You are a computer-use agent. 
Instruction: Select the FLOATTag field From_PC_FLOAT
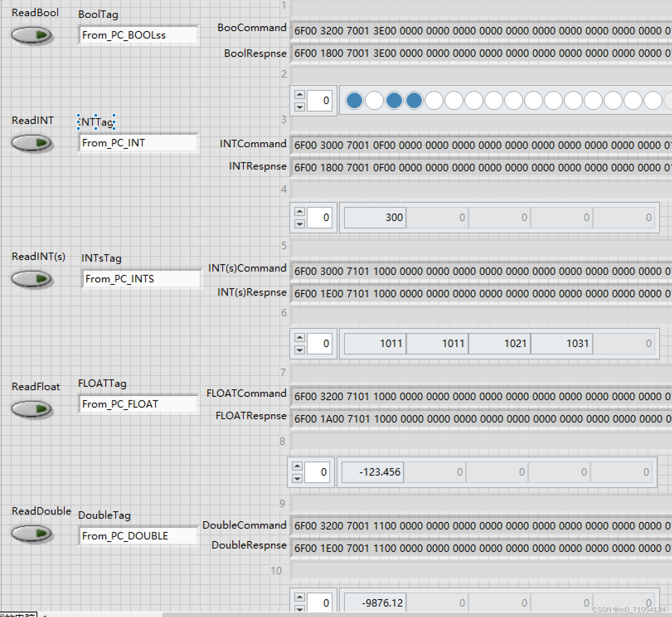[x=138, y=404]
